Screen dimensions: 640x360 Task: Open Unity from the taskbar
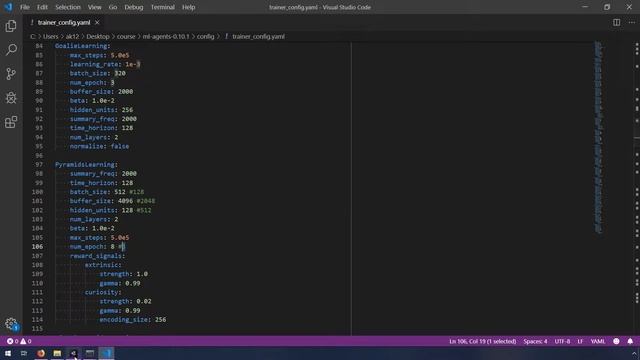click(73, 353)
